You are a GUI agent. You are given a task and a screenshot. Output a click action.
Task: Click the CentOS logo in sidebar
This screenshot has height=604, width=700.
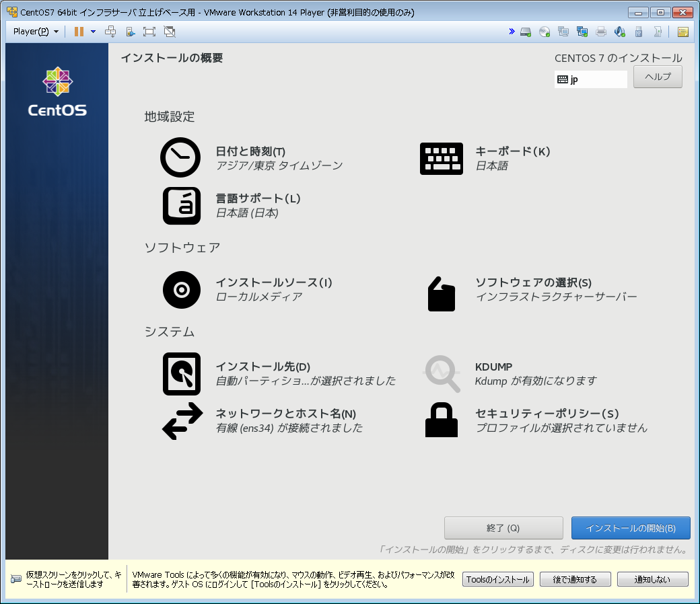[x=57, y=92]
